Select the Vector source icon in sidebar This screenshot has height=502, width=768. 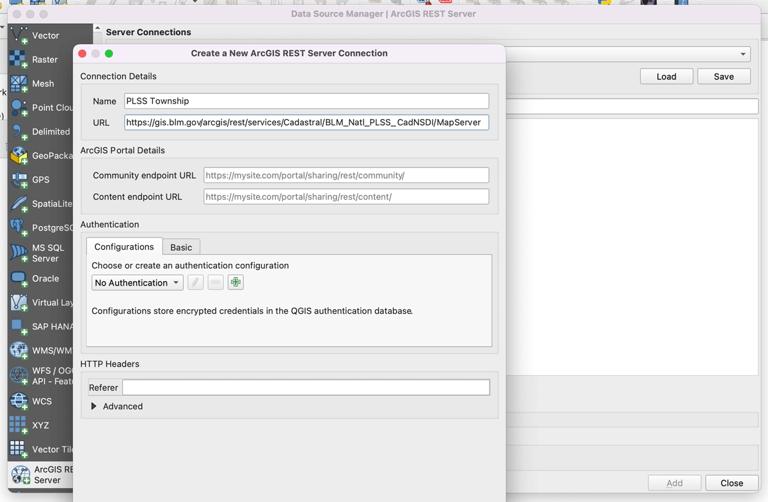(19, 36)
